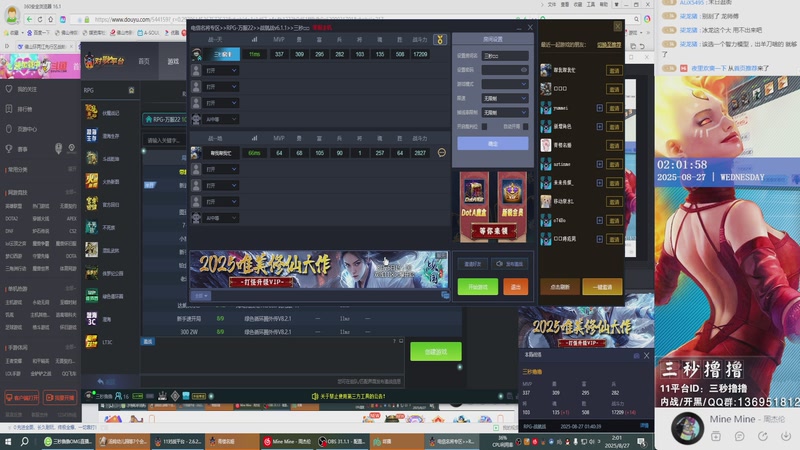Click the crown icon in platform status bar
The height and width of the screenshot is (450, 800).
point(162,396)
